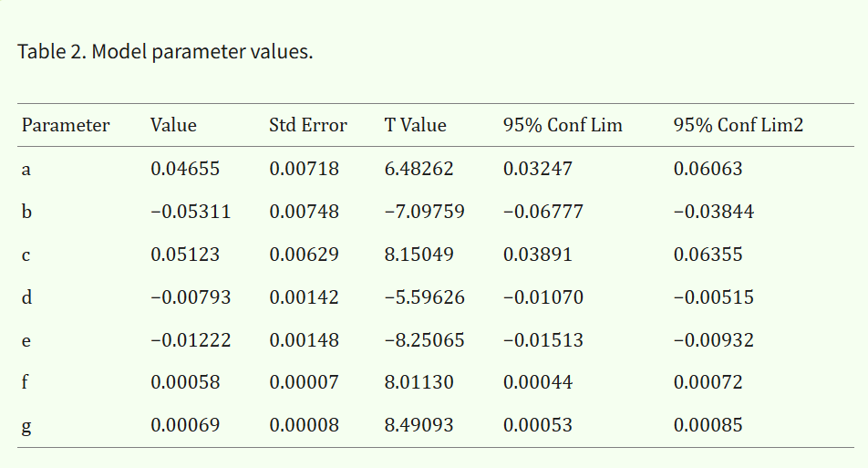Select the value −0.00793 in row d
This screenshot has width=868, height=468.
pos(191,297)
